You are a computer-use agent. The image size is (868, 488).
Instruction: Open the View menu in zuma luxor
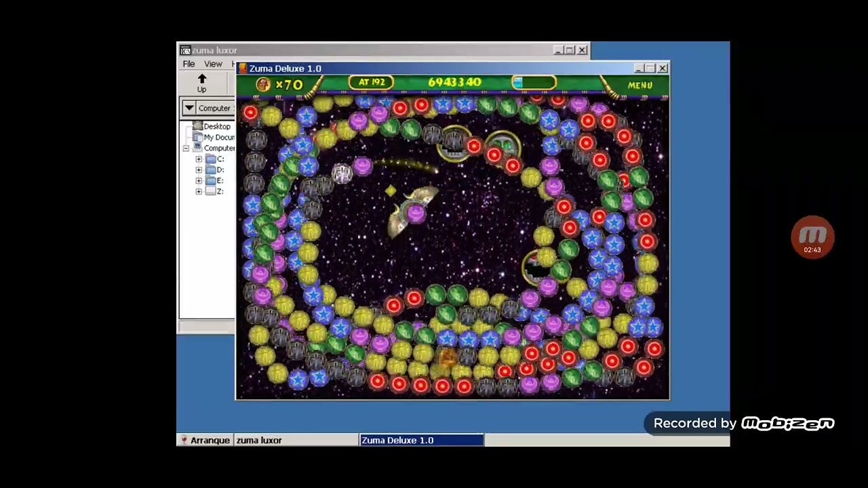[x=213, y=64]
